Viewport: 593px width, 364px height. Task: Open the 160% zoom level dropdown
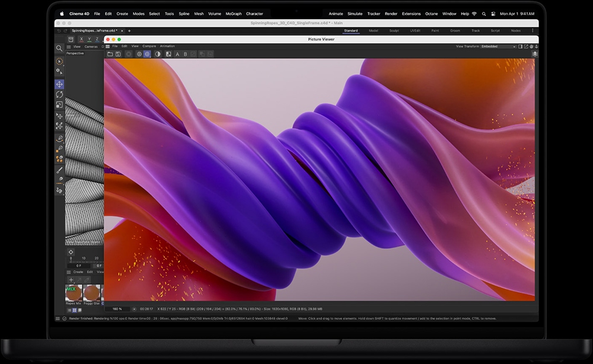119,308
